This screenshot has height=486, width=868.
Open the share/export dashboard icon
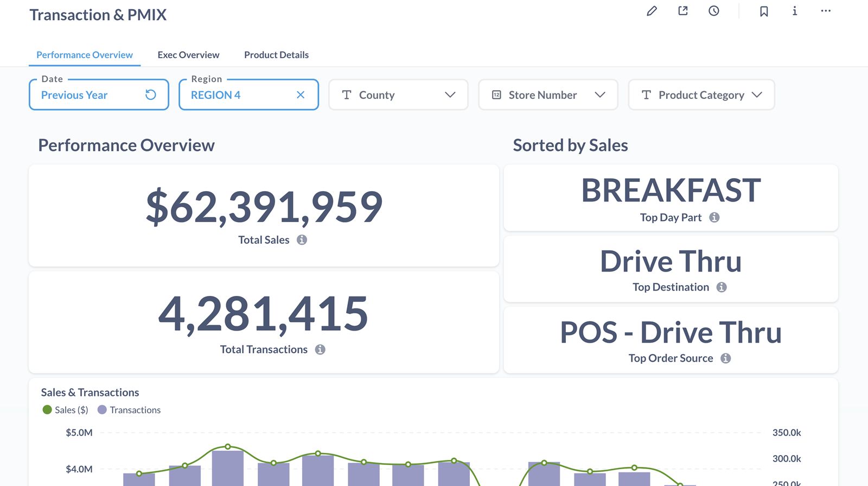click(x=683, y=11)
